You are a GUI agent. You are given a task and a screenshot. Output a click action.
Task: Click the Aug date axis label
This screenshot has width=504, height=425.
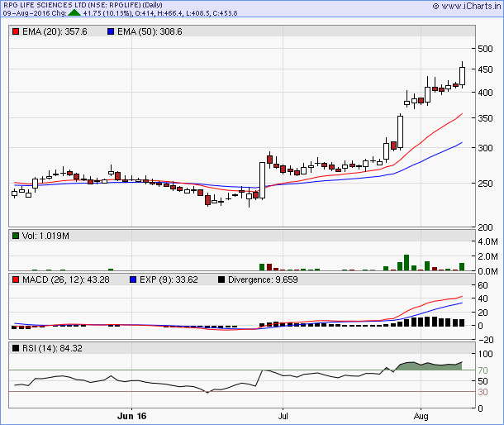[x=421, y=416]
